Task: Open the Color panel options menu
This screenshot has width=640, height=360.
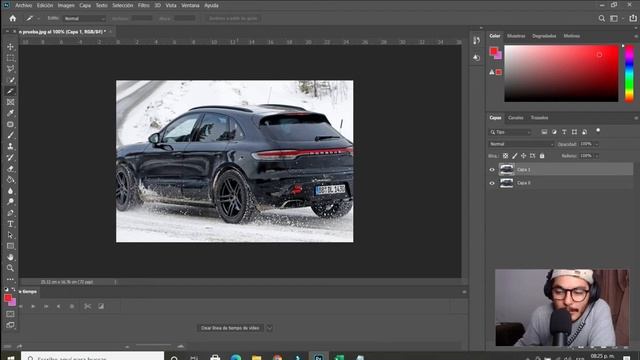Action: click(x=636, y=36)
